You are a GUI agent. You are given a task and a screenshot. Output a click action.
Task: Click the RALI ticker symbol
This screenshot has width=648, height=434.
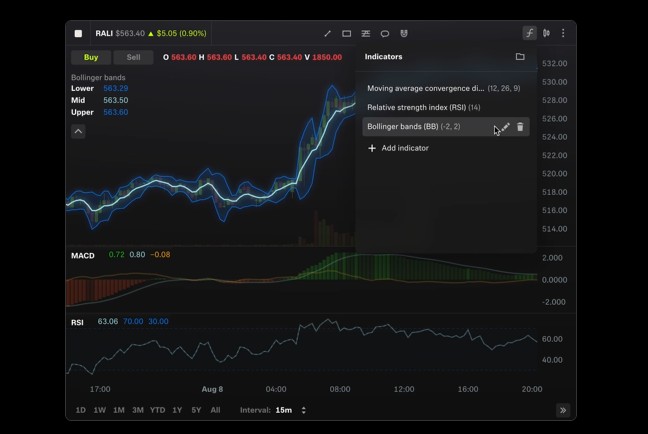click(x=104, y=33)
